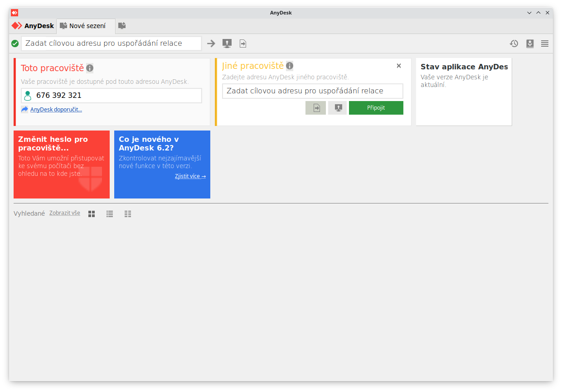Click remote monitor button beside Připojit

(338, 108)
